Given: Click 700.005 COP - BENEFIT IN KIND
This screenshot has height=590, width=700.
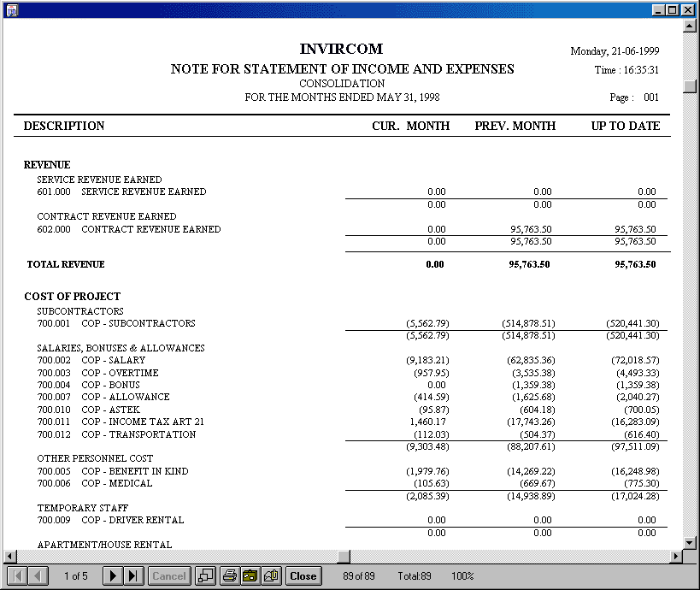Looking at the screenshot, I should point(348,471).
